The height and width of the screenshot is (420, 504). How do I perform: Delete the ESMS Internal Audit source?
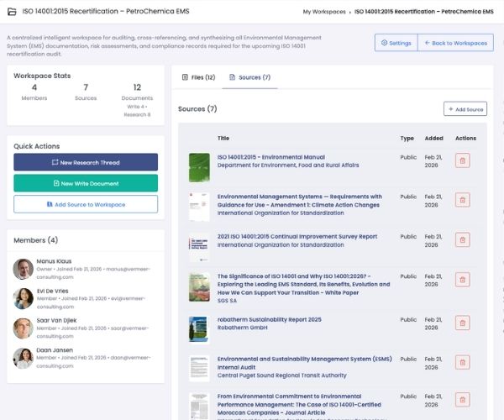463,363
